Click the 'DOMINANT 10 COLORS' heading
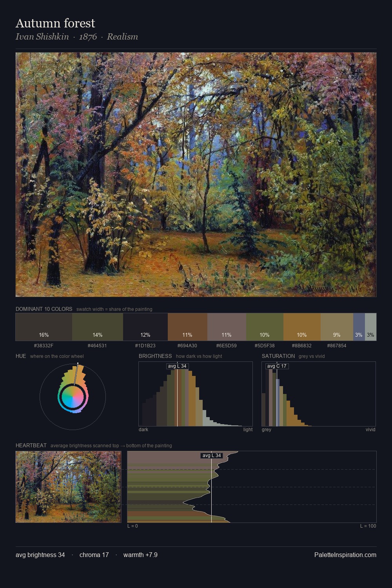 [44, 309]
